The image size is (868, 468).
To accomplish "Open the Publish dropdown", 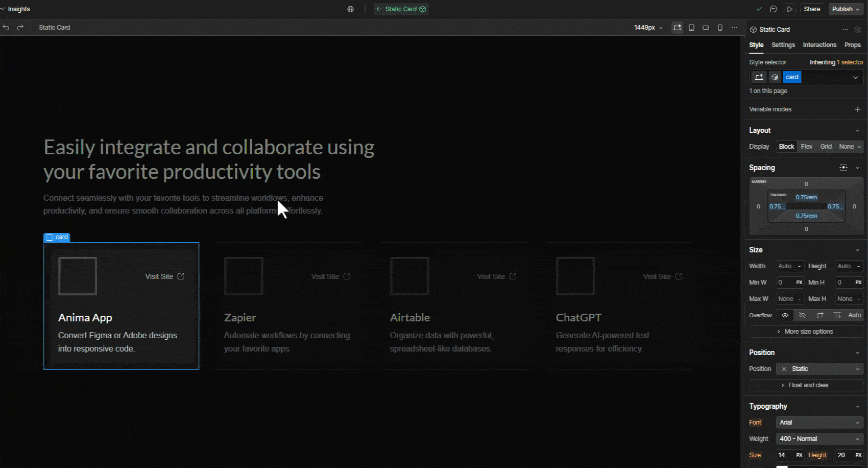I will coord(846,9).
